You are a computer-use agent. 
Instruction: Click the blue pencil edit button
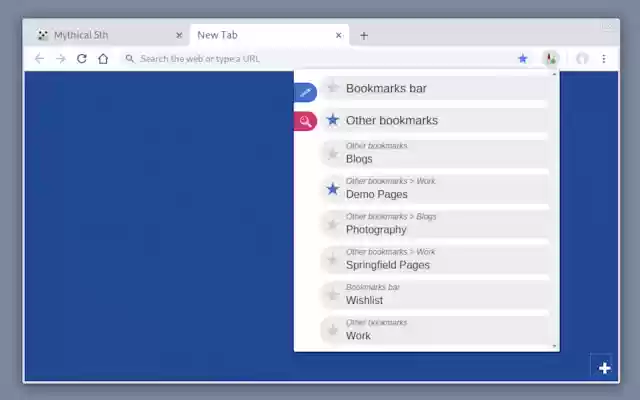(x=305, y=93)
